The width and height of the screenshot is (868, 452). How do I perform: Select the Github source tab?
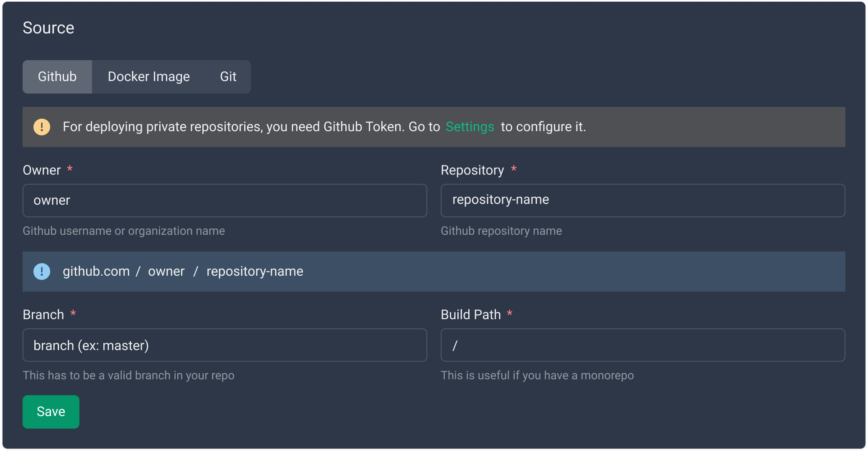(57, 76)
